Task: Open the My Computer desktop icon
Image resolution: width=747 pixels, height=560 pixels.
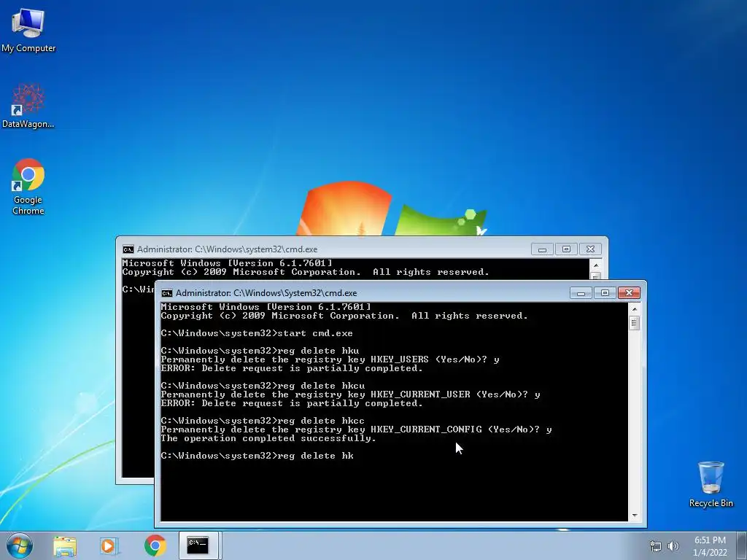Action: coord(28,31)
